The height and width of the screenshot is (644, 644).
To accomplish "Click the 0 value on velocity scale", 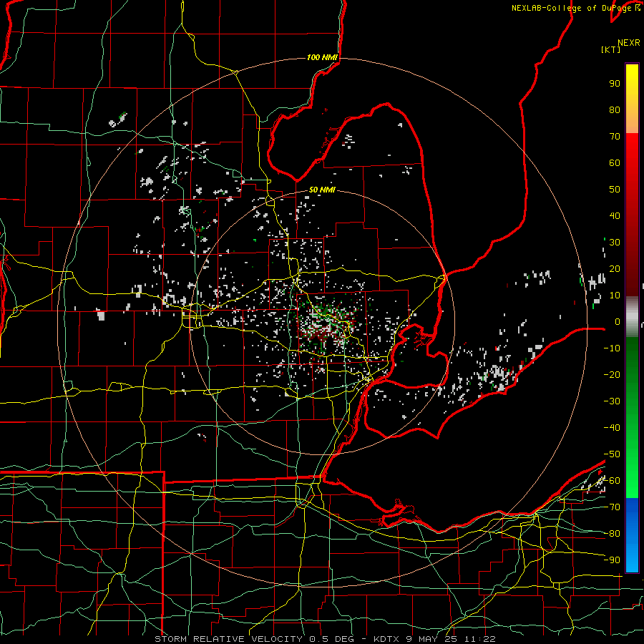I will click(x=618, y=321).
